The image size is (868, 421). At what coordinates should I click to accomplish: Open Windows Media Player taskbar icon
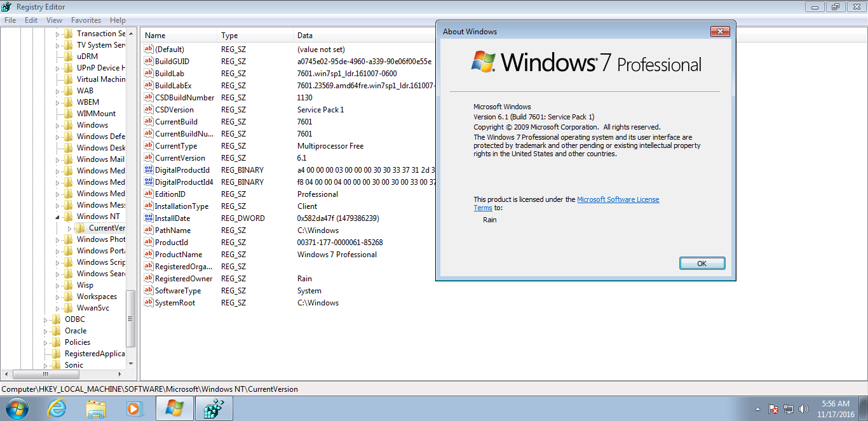[135, 408]
